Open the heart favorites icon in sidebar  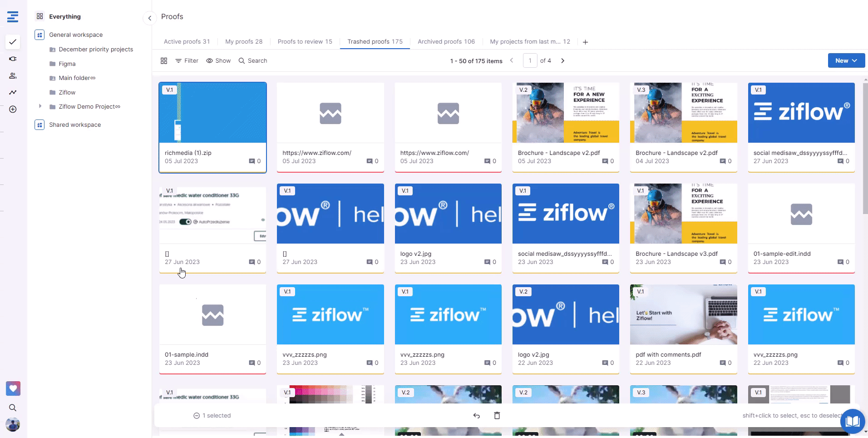(13, 388)
